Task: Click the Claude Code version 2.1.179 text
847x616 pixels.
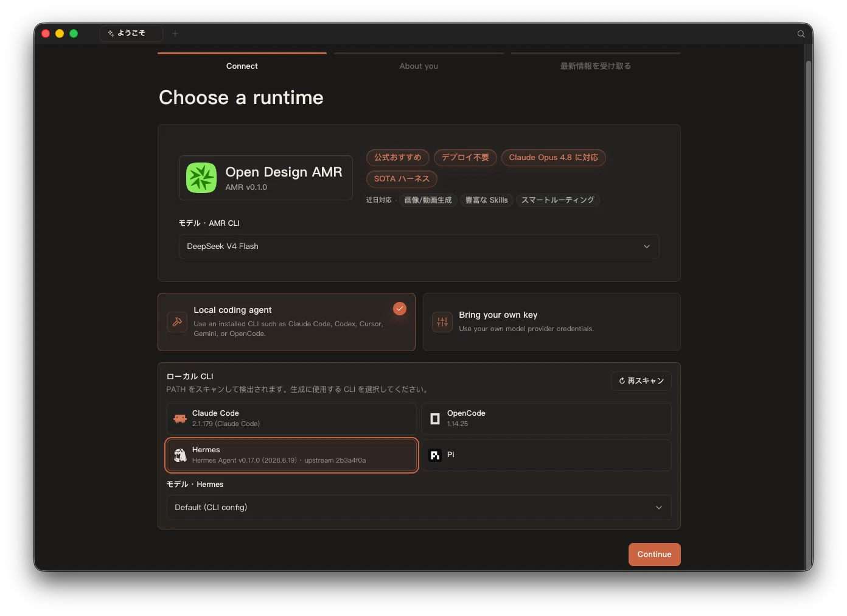Action: 226,424
